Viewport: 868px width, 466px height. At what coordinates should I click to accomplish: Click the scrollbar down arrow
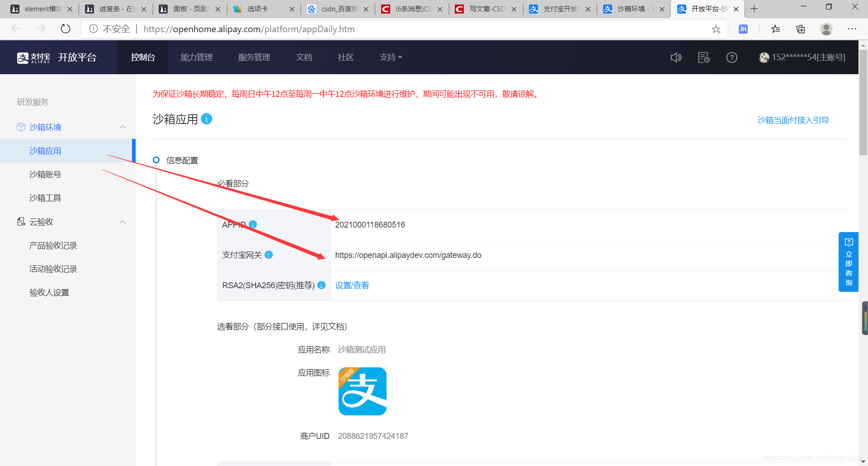tap(863, 461)
